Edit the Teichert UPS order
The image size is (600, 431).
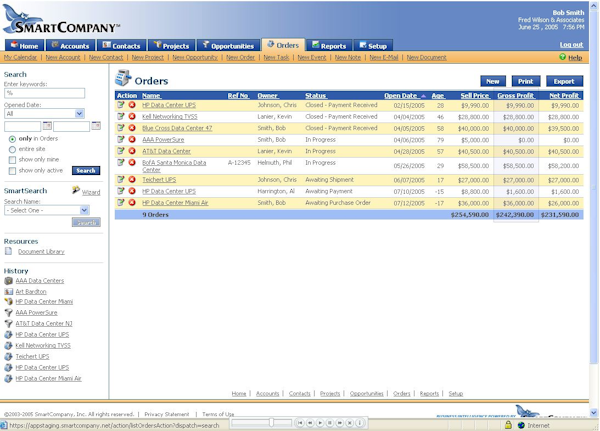pyautogui.click(x=121, y=179)
